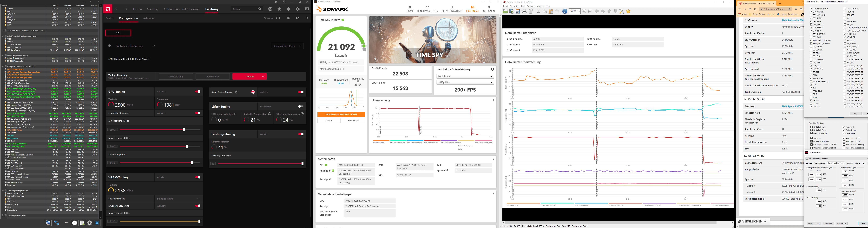Click IrfanView next image right arrow
868x228 pixels.
point(603,11)
